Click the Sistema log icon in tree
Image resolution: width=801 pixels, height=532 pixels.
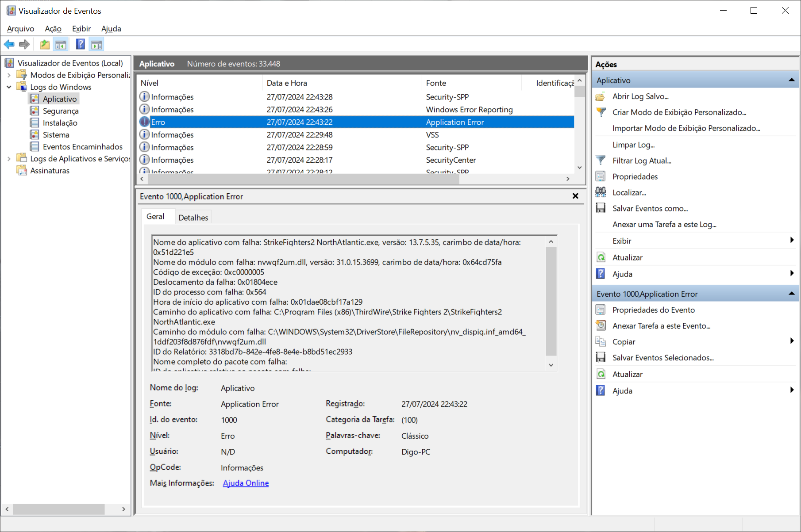[35, 135]
